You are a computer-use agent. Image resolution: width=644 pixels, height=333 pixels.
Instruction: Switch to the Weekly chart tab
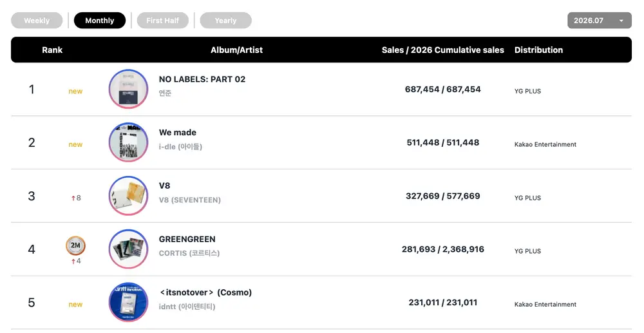tap(37, 21)
